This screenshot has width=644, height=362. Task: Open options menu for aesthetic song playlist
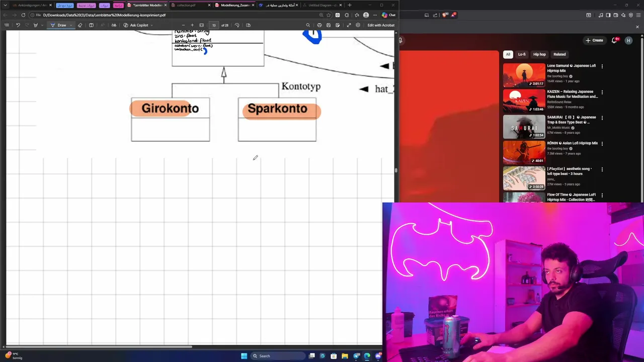click(602, 169)
